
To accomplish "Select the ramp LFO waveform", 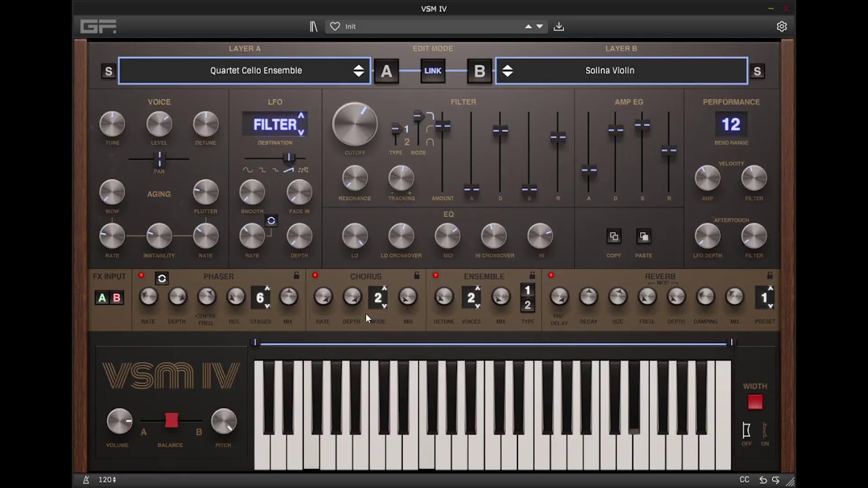I will point(289,170).
